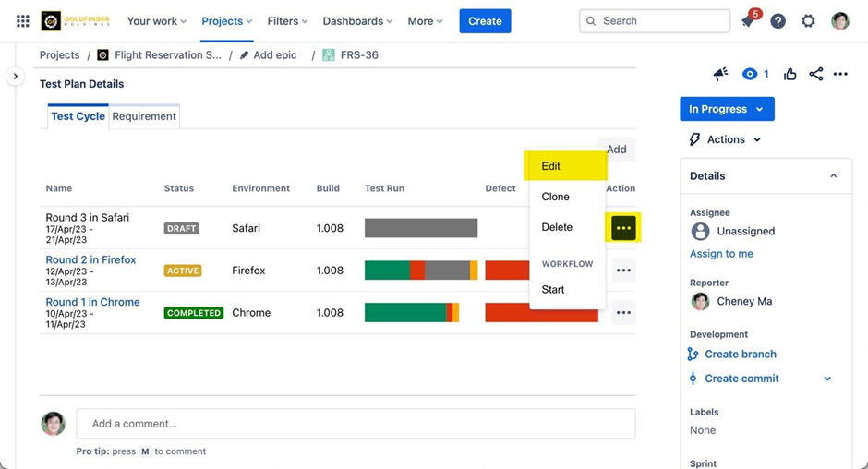Click the help question mark icon
This screenshot has height=469, width=868.
778,21
